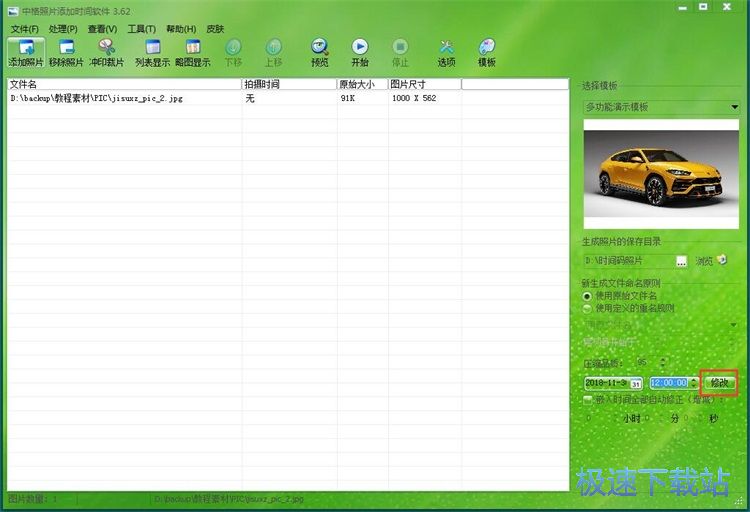
Task: Click the yellow car template preview thumbnail
Action: 661,174
